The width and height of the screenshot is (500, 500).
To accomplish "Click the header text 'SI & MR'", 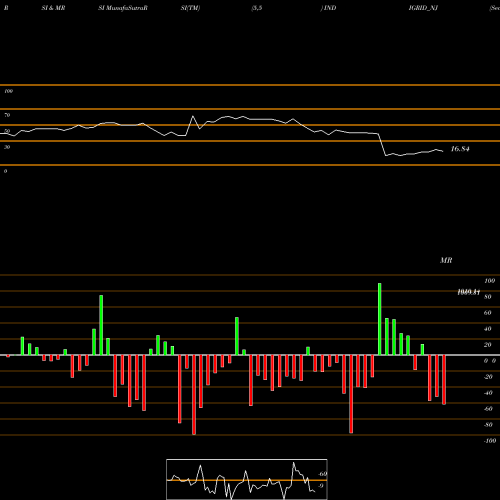I will pyautogui.click(x=53, y=8).
